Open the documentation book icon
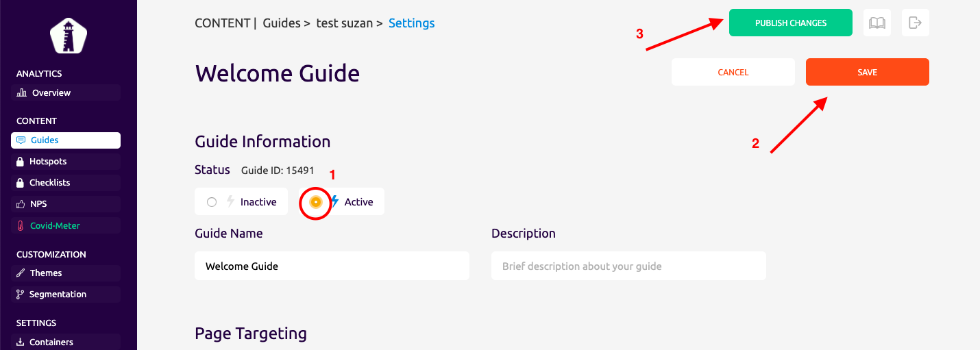This screenshot has width=980, height=350. point(877,23)
